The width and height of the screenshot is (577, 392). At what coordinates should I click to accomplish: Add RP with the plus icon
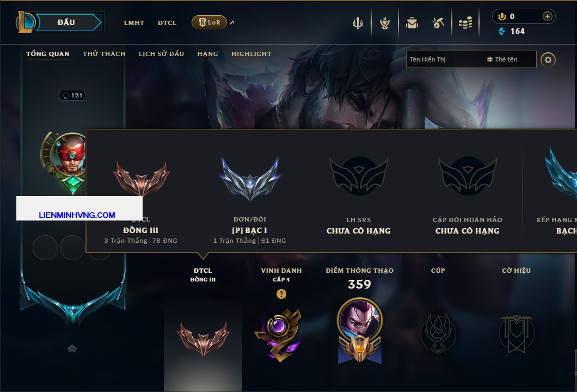547,16
